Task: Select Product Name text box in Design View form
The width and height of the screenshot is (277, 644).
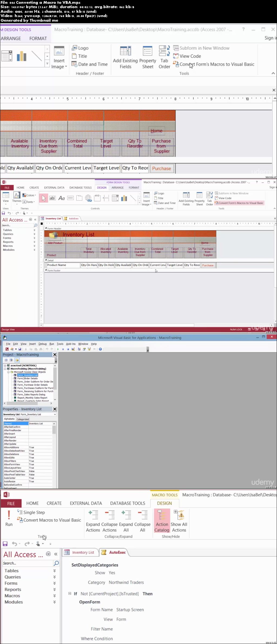Action: (63, 265)
